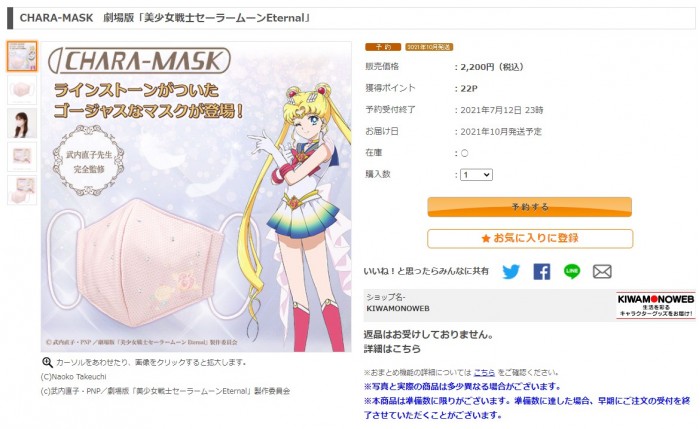Image resolution: width=700 pixels, height=429 pixels.
Task: Select fourth thumbnail of mask package
Action: 22,157
